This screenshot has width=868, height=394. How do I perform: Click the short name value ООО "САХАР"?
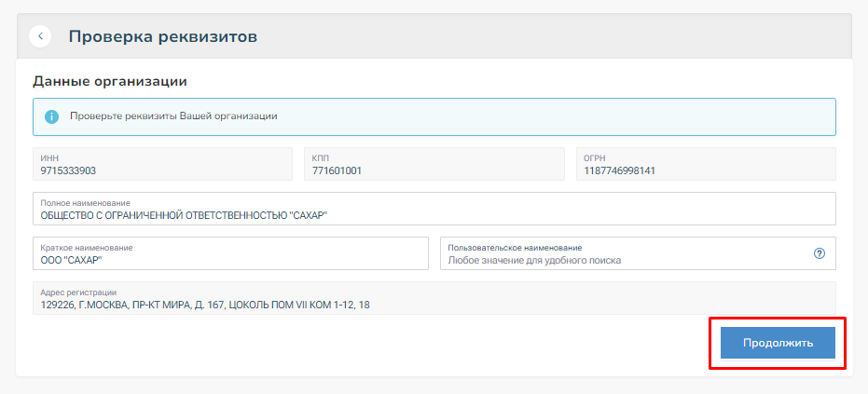click(71, 260)
